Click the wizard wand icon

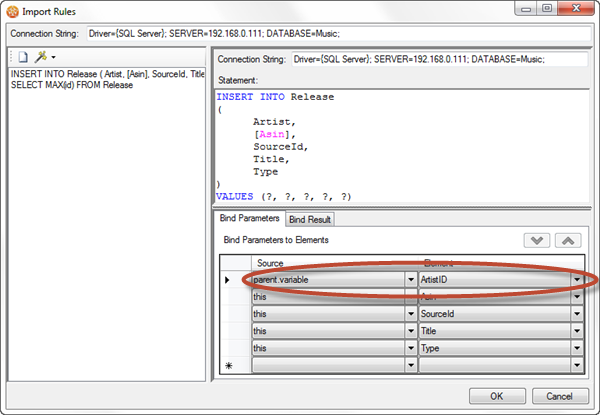40,59
